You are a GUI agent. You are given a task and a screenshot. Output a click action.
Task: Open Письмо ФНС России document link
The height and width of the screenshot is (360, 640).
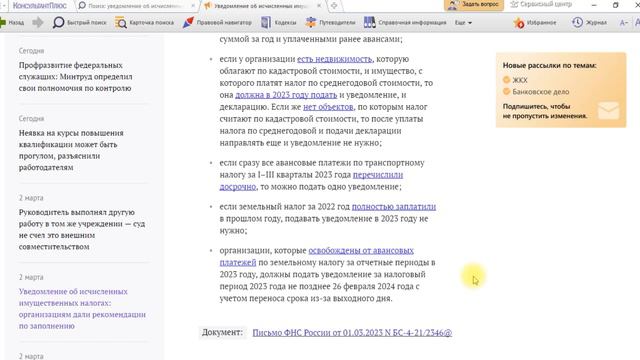352,333
